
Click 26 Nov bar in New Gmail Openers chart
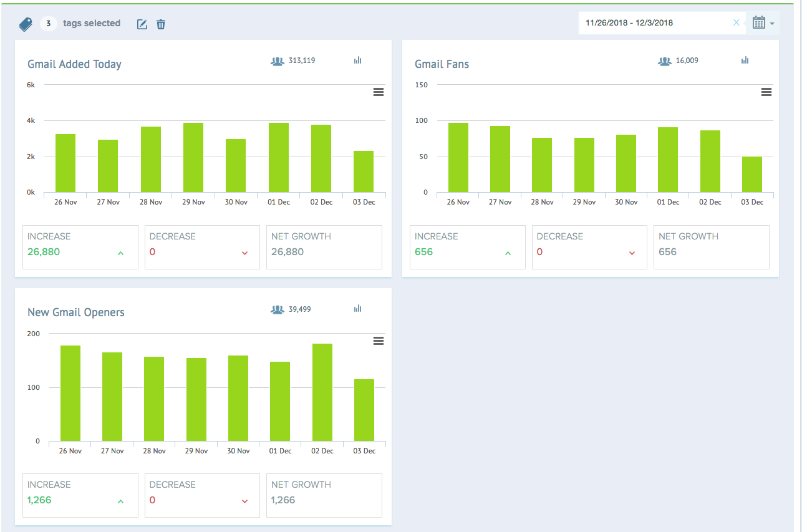pyautogui.click(x=70, y=394)
